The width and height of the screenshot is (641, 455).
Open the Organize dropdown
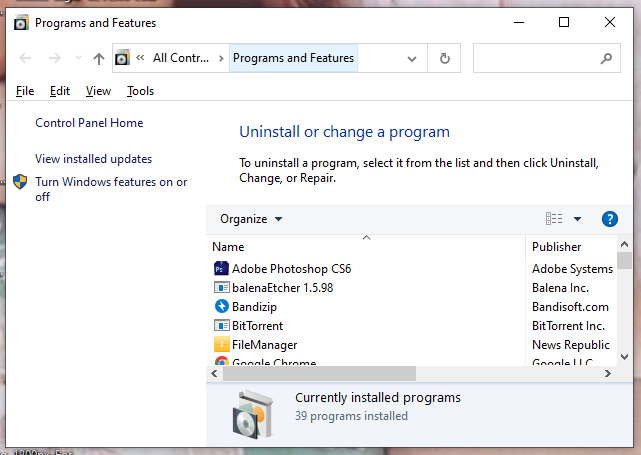pyautogui.click(x=251, y=219)
